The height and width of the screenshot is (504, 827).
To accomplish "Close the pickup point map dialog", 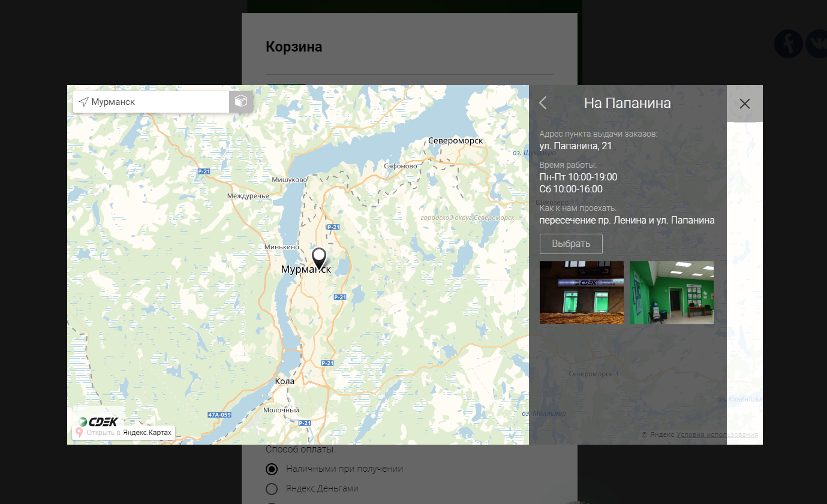I will 745,104.
